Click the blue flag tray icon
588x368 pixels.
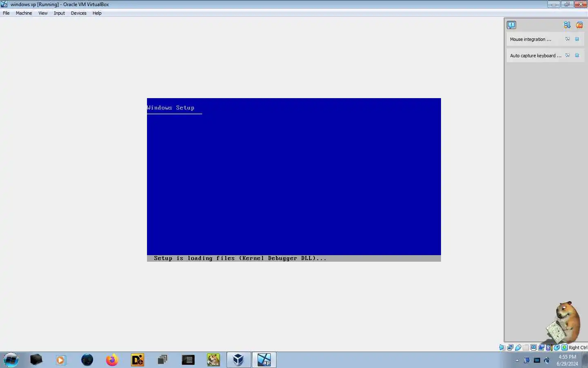coord(527,360)
